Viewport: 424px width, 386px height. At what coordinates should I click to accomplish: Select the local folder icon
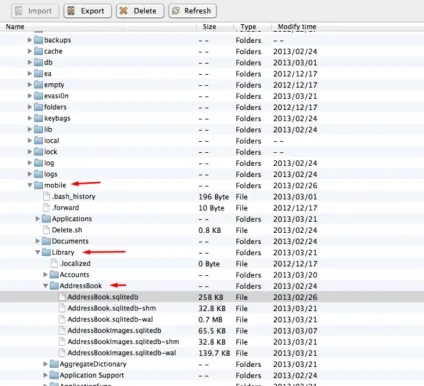click(38, 141)
